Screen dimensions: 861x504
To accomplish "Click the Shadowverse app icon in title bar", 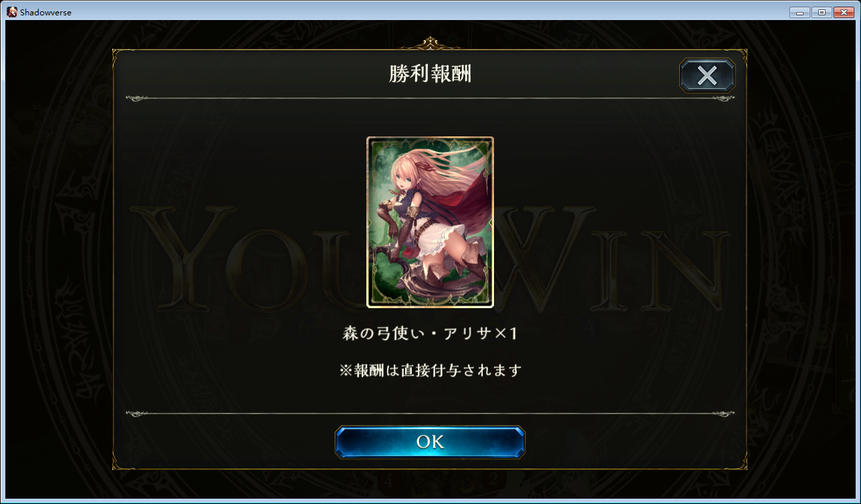I will [x=12, y=12].
